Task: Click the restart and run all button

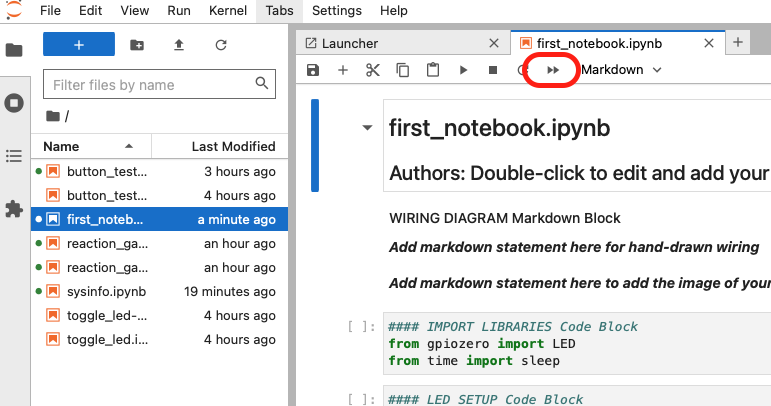Action: 552,70
